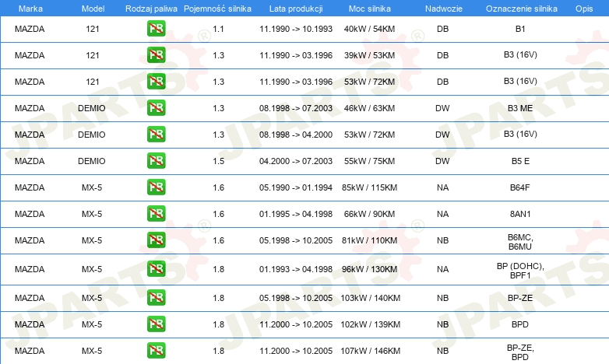Screen dimensions: 609x364
Task: Click the fuel icon in the B6MC, B6MU row
Action: pos(156,240)
